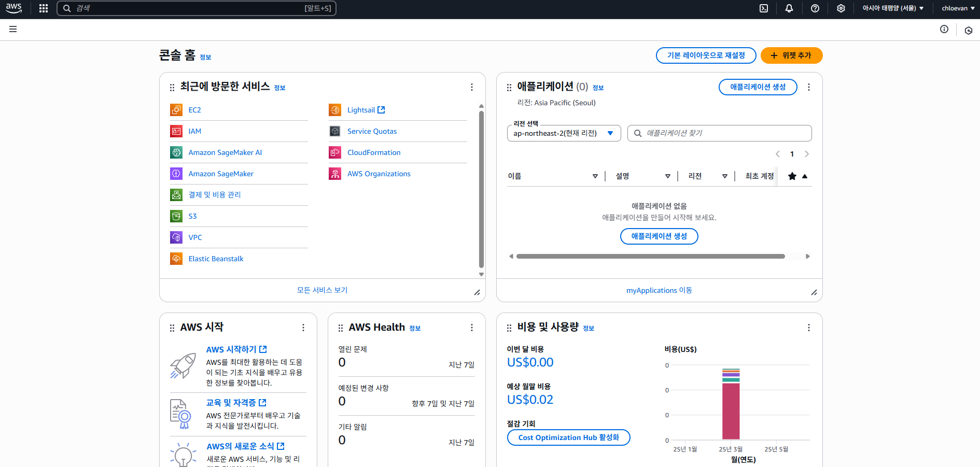The height and width of the screenshot is (467, 980).
Task: Select page 1 in applications pagination
Action: pos(792,154)
